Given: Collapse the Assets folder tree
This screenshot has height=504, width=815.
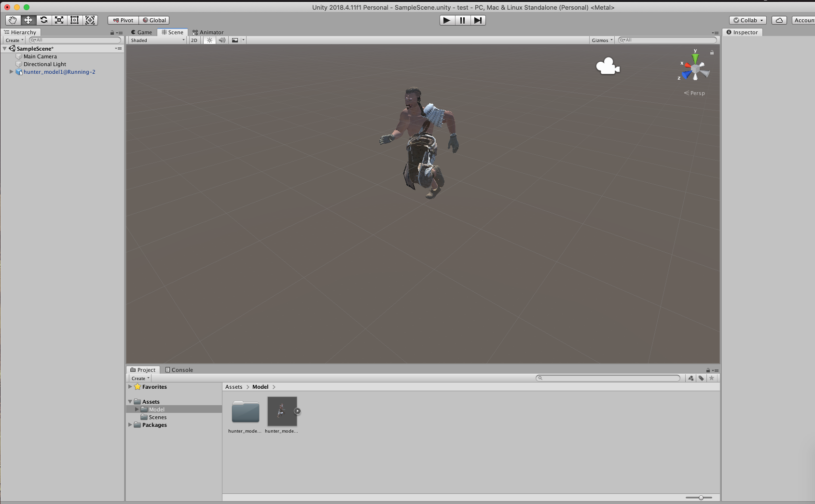Looking at the screenshot, I should click(x=130, y=402).
